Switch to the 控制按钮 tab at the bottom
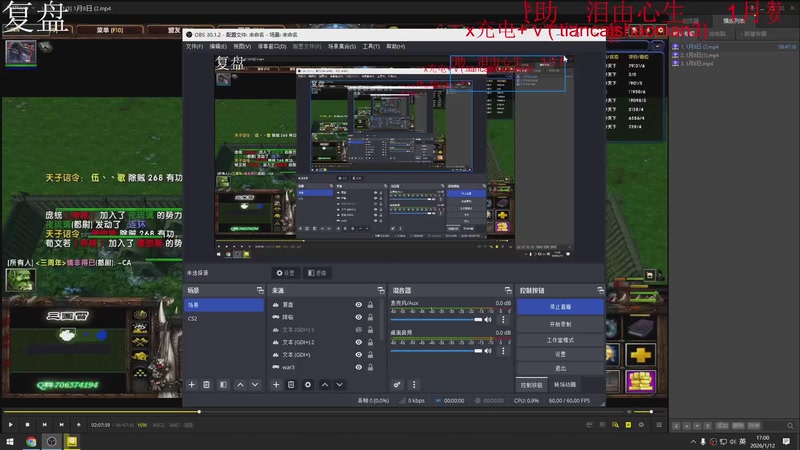Image resolution: width=800 pixels, height=450 pixels. [x=532, y=385]
